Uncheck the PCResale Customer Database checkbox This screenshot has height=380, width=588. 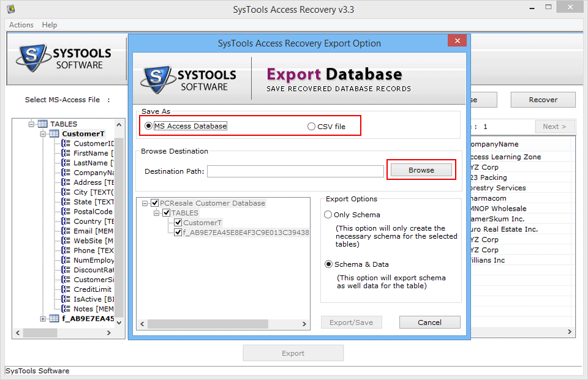[154, 203]
